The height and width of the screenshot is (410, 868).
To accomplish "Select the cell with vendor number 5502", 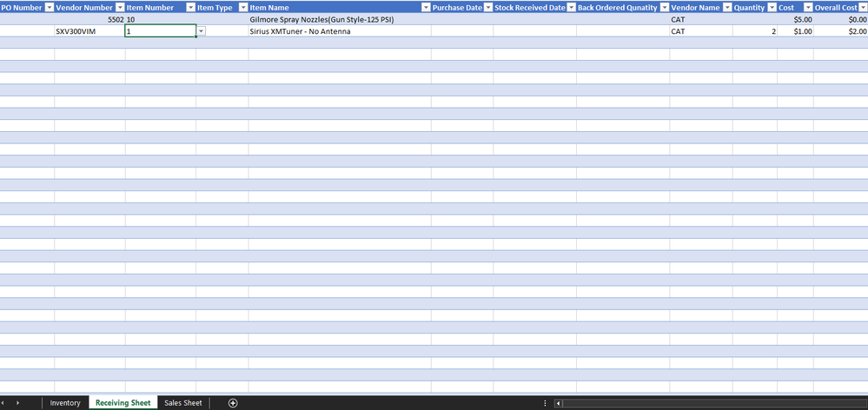I will [x=89, y=19].
